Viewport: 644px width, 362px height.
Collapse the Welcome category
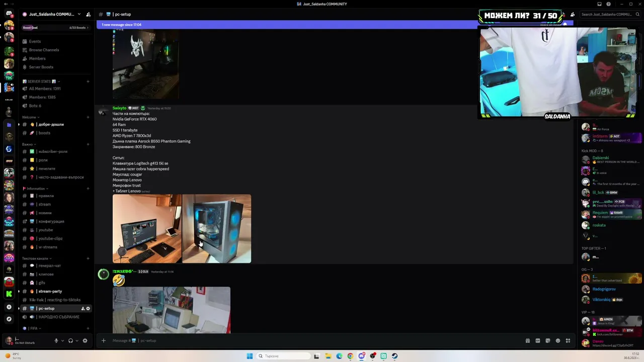coord(30,117)
